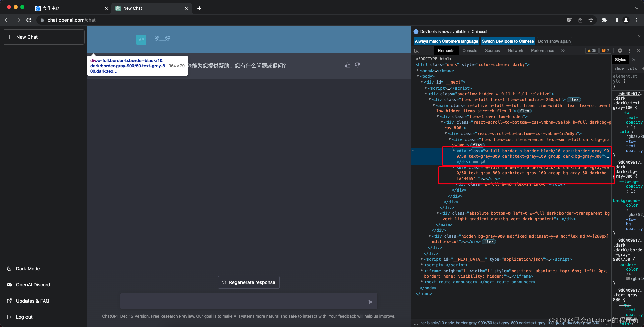The image size is (644, 327).
Task: Expand the __NEXT_DATA__ script node
Action: 422,259
